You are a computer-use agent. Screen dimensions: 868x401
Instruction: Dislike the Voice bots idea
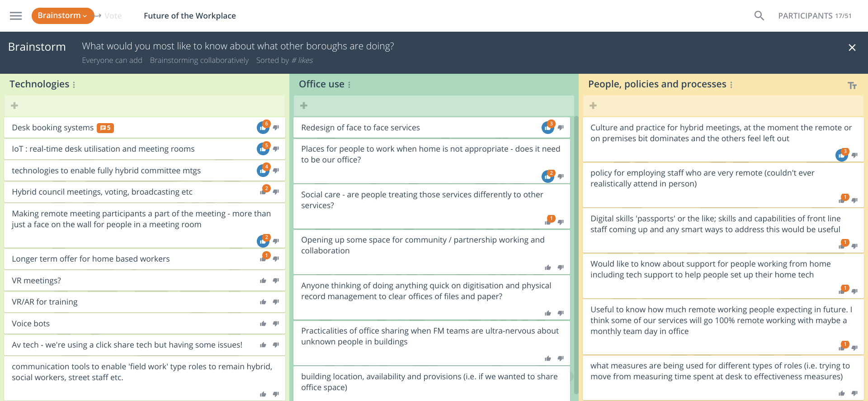point(276,324)
